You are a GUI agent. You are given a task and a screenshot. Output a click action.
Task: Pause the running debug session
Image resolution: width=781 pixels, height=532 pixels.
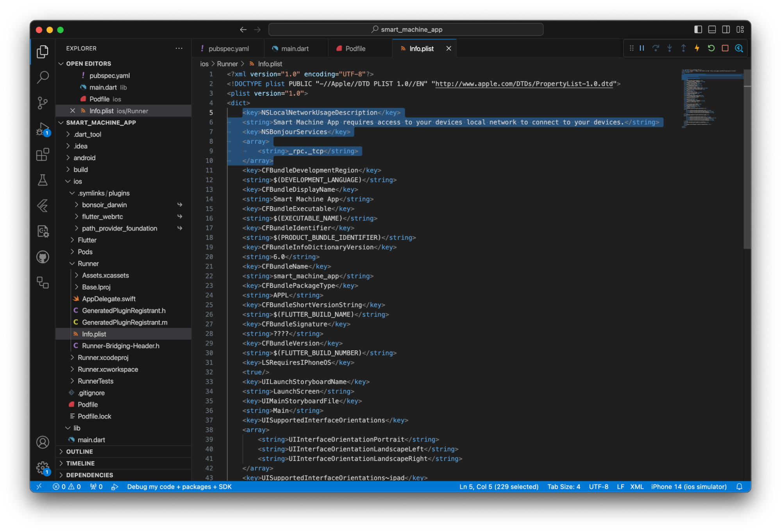coord(642,48)
